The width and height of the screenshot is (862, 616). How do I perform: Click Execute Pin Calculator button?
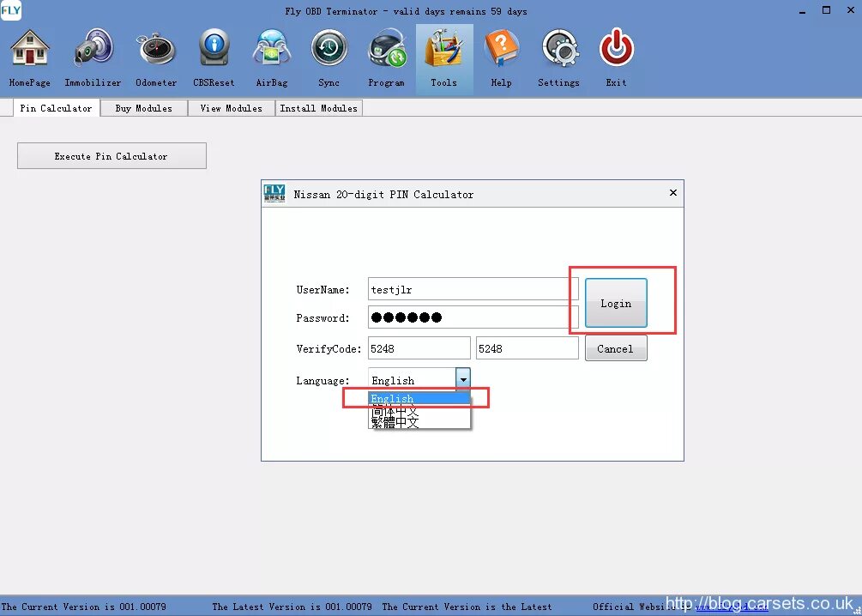[112, 155]
